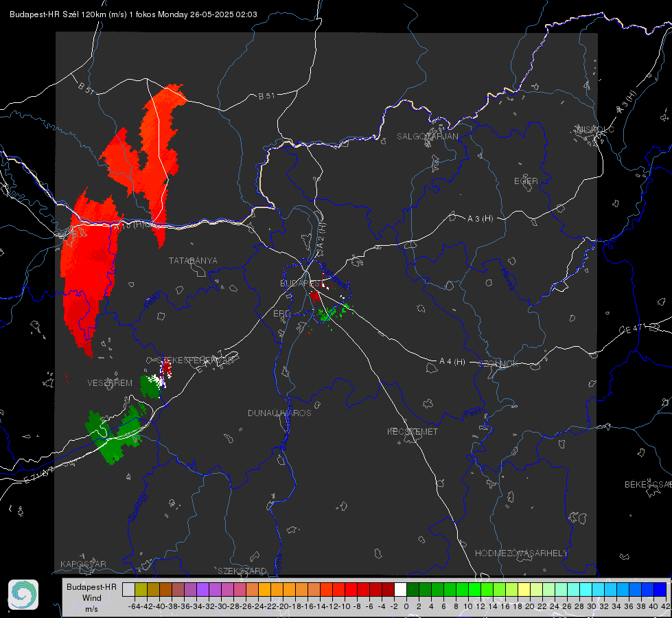Click the SALGÓTARJÁN city label

[x=427, y=137]
